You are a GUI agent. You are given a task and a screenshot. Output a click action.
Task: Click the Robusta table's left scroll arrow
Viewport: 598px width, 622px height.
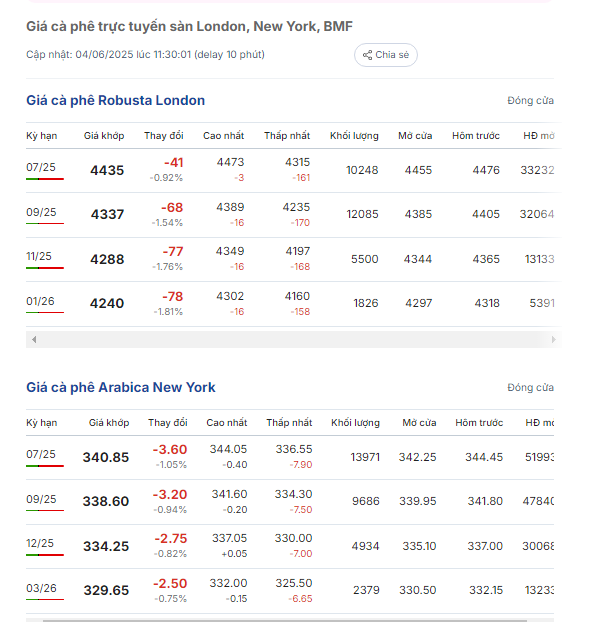tap(34, 340)
